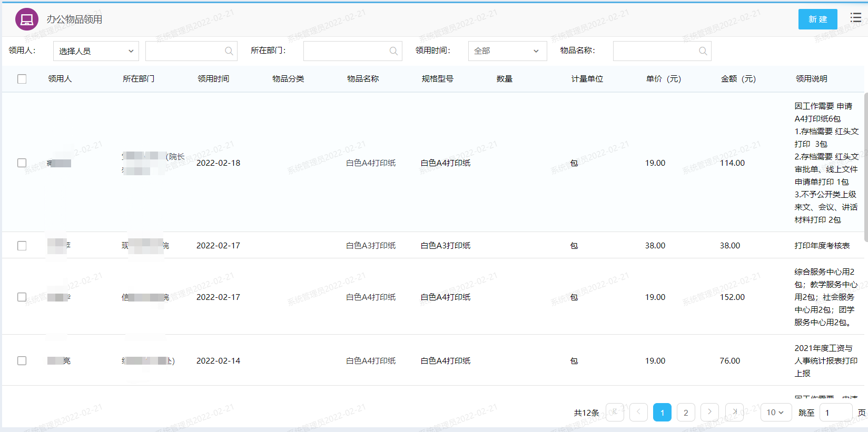
Task: Click the purple office supplies module icon
Action: click(x=27, y=19)
